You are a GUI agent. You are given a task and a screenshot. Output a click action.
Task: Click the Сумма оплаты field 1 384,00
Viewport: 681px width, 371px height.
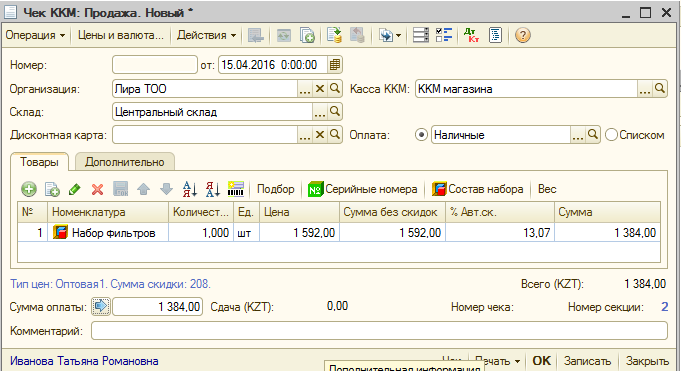tap(157, 307)
